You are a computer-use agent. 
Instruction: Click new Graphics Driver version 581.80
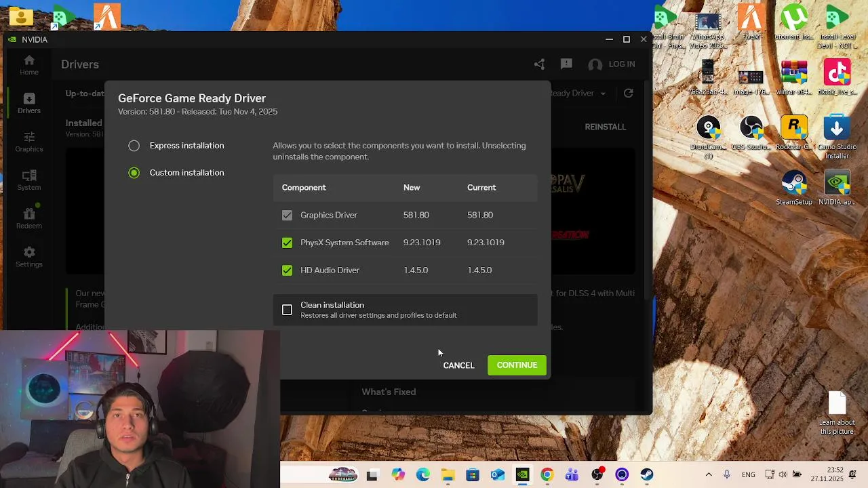click(416, 215)
